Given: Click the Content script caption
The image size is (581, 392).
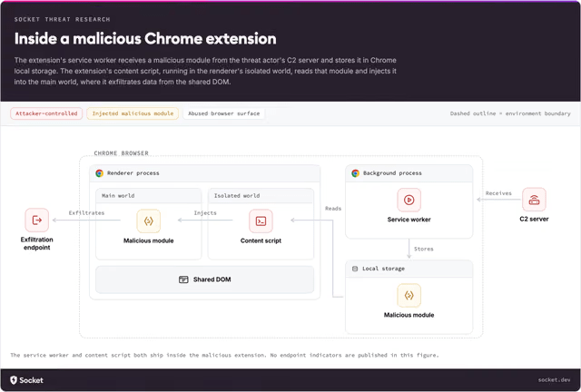Looking at the screenshot, I should 261,240.
